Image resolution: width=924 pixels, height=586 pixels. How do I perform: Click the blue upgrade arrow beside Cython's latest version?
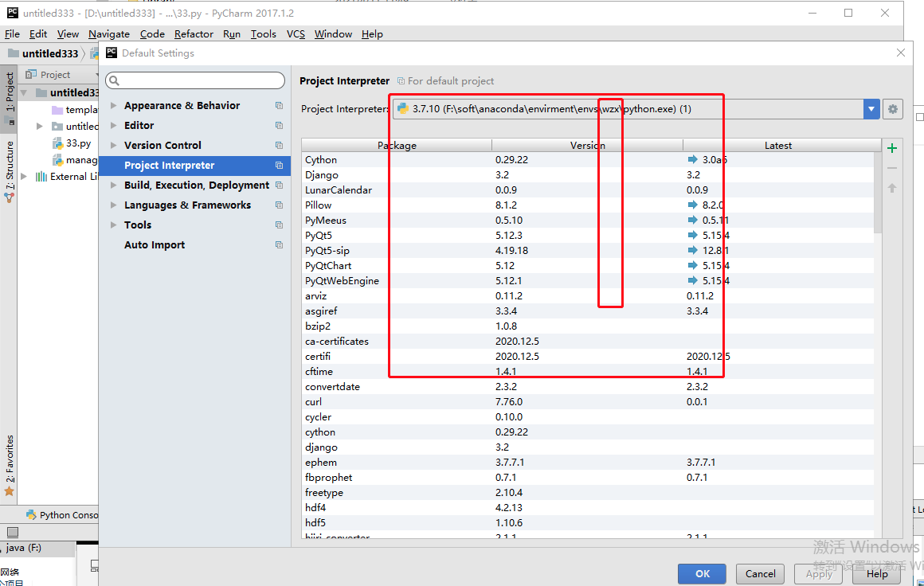pyautogui.click(x=694, y=159)
